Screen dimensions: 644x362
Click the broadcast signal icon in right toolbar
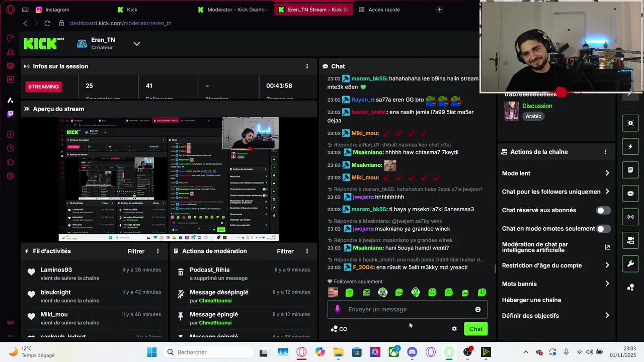(630, 217)
